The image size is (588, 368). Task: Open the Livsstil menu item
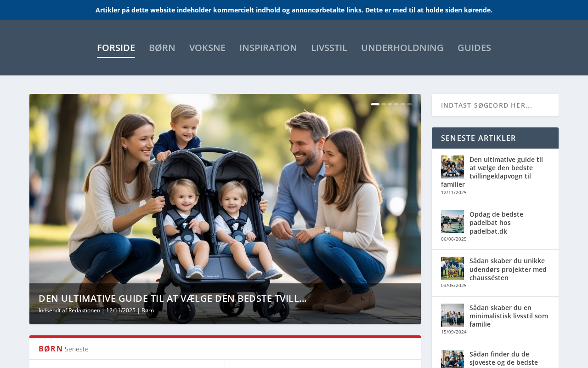[x=329, y=48]
